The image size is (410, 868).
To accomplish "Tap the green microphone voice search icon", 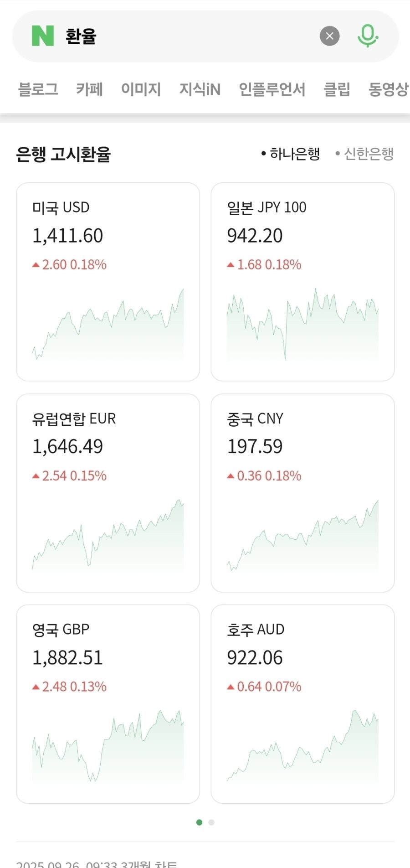I will point(368,36).
